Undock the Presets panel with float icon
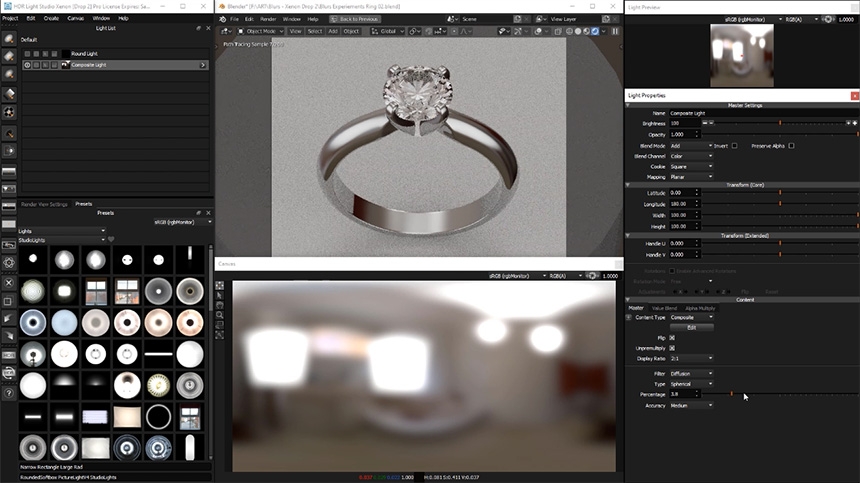 (199, 213)
